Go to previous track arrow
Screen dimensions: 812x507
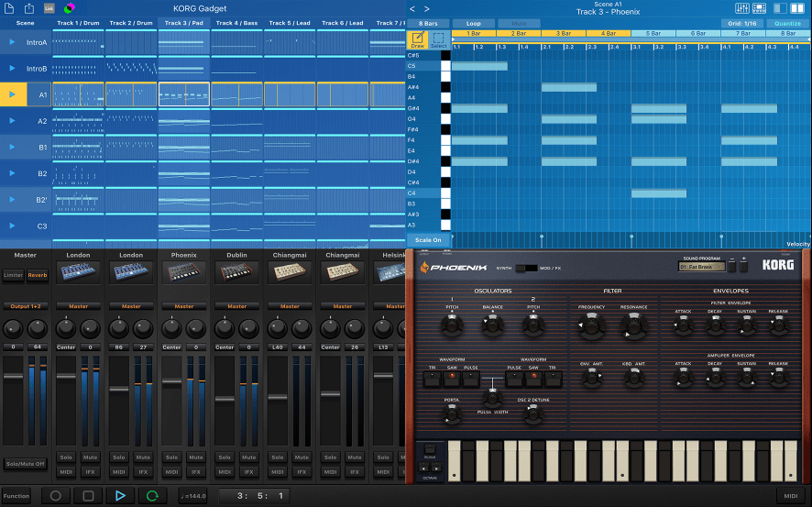pos(412,9)
